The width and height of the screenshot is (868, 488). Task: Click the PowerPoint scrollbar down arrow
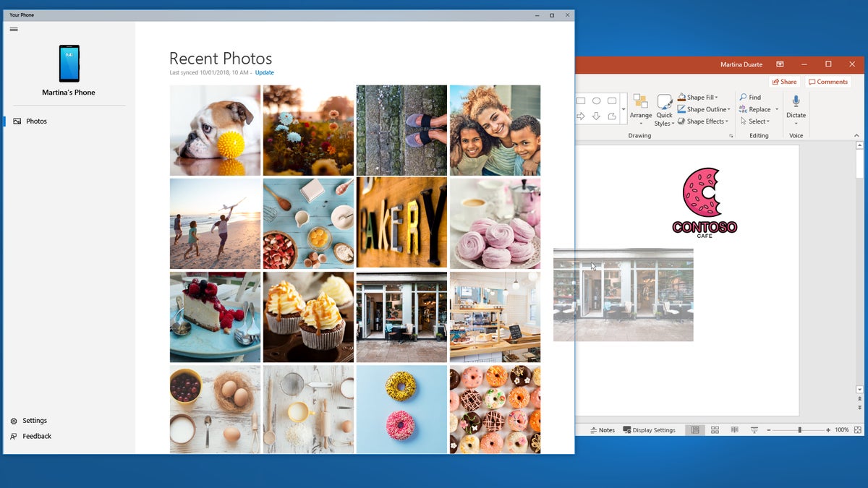860,390
